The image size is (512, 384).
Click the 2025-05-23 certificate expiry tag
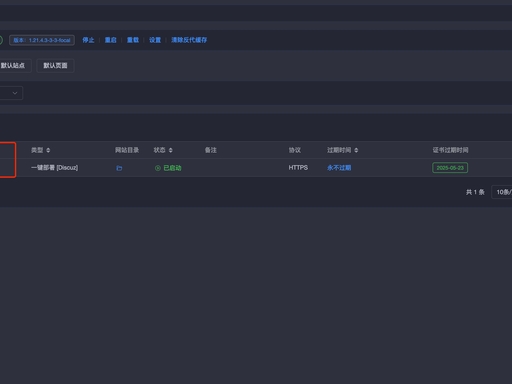(450, 168)
